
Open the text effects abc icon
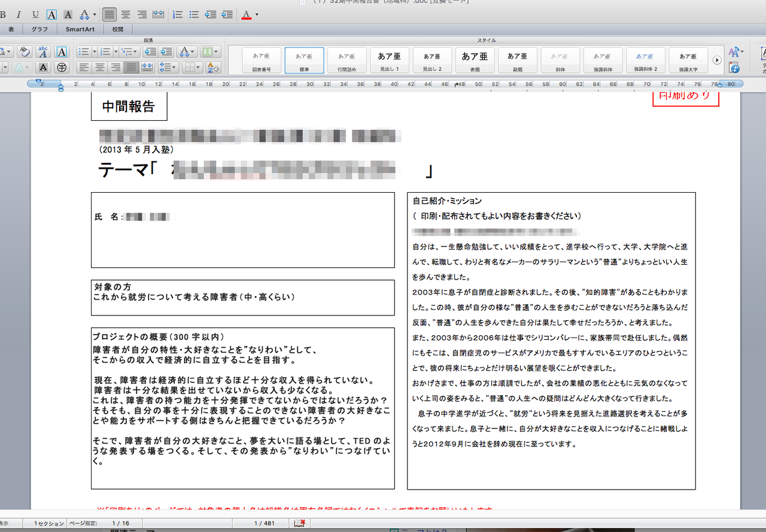coord(43,52)
